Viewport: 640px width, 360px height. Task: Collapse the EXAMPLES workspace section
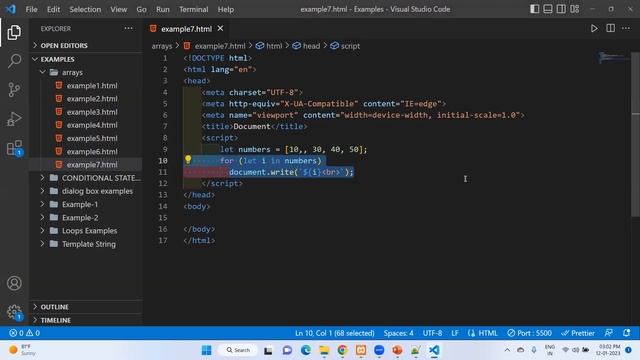pyautogui.click(x=86, y=59)
